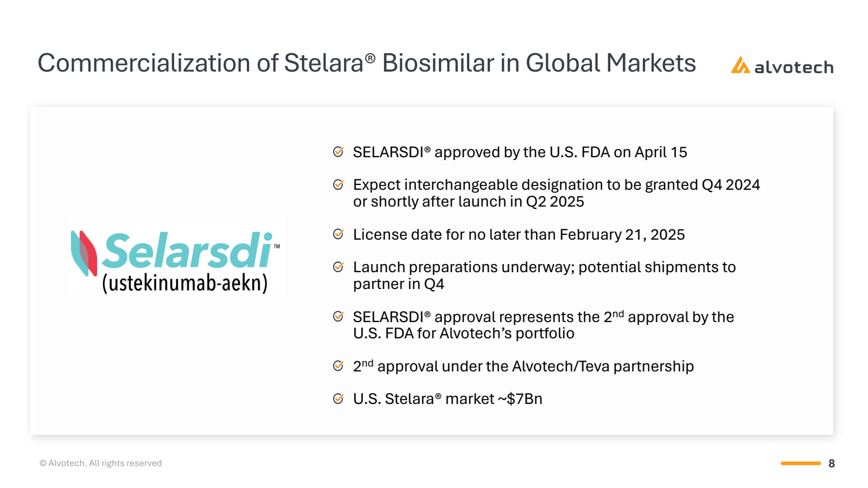This screenshot has width=868, height=488.
Task: Select text 'SELARSDI approved by the U.S. FDA'
Action: pos(482,152)
